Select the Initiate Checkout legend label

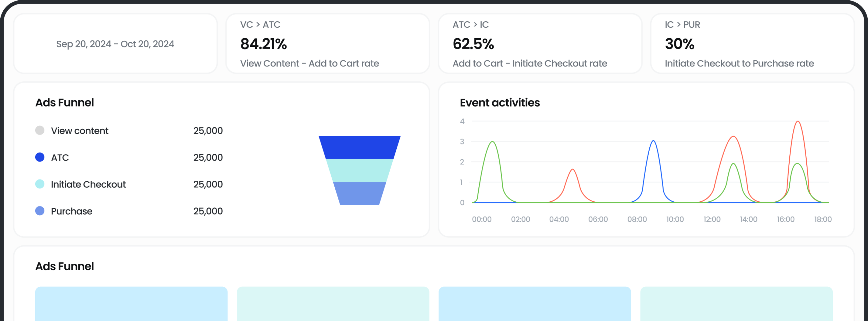click(x=88, y=184)
